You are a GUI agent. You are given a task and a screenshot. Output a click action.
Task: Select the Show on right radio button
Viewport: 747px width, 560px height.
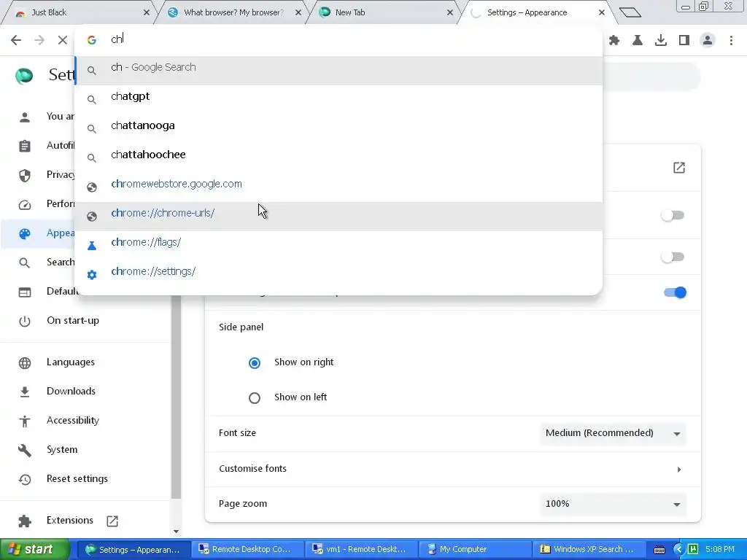coord(255,363)
